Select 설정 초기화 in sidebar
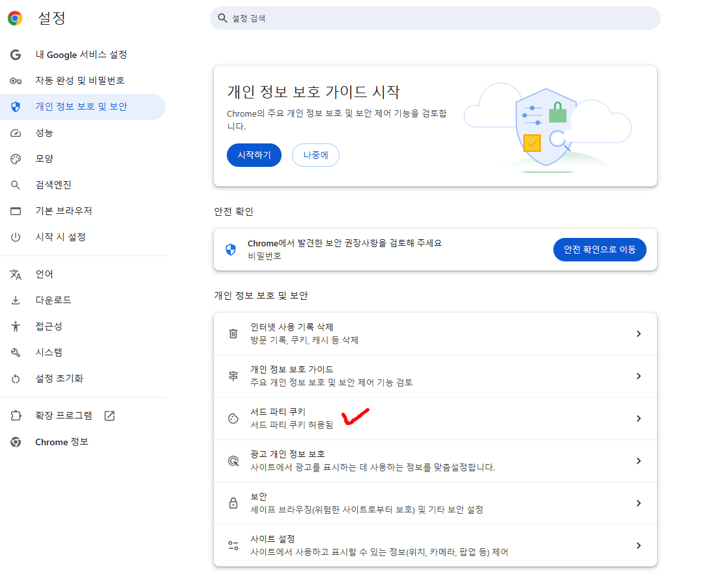The height and width of the screenshot is (573, 728). (83, 379)
